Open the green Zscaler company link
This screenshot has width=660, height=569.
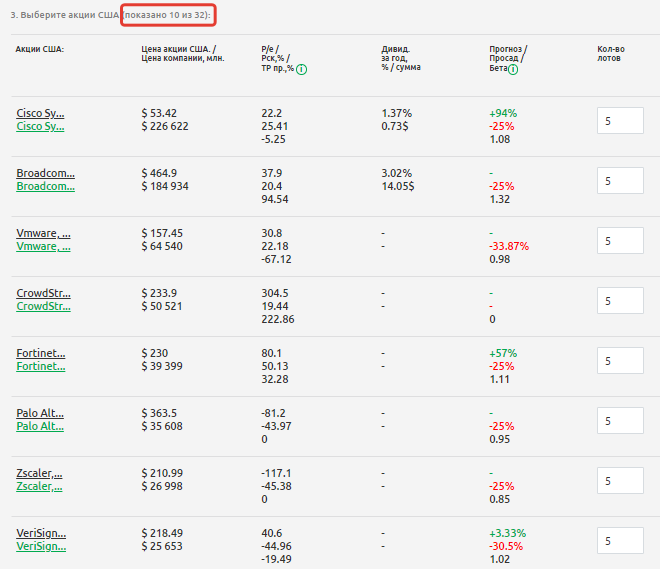coord(39,486)
